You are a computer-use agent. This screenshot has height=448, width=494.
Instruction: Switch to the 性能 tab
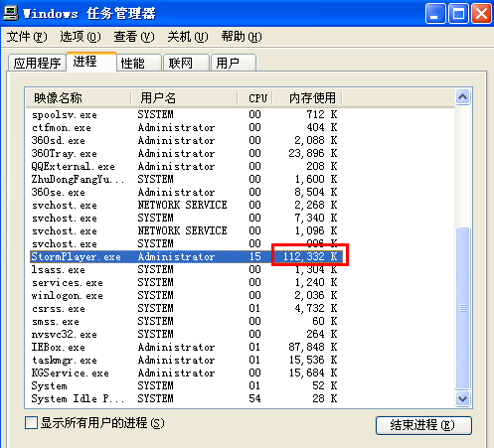(x=139, y=63)
